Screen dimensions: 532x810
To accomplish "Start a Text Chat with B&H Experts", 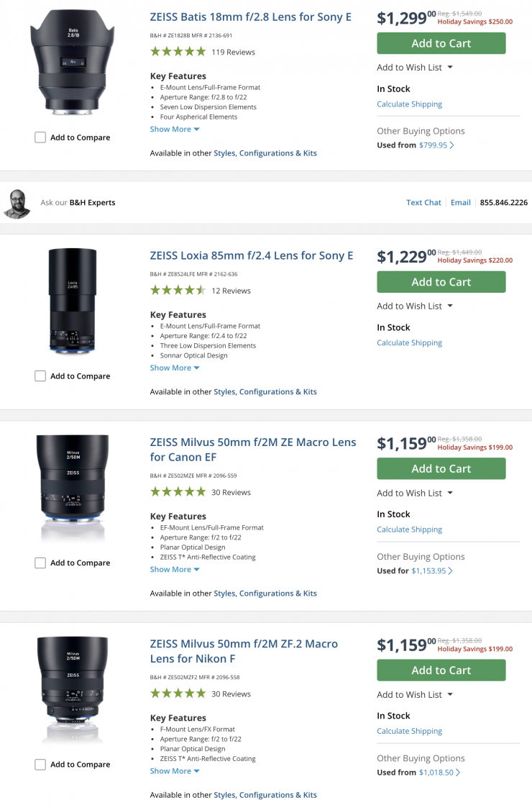I will (x=423, y=203).
